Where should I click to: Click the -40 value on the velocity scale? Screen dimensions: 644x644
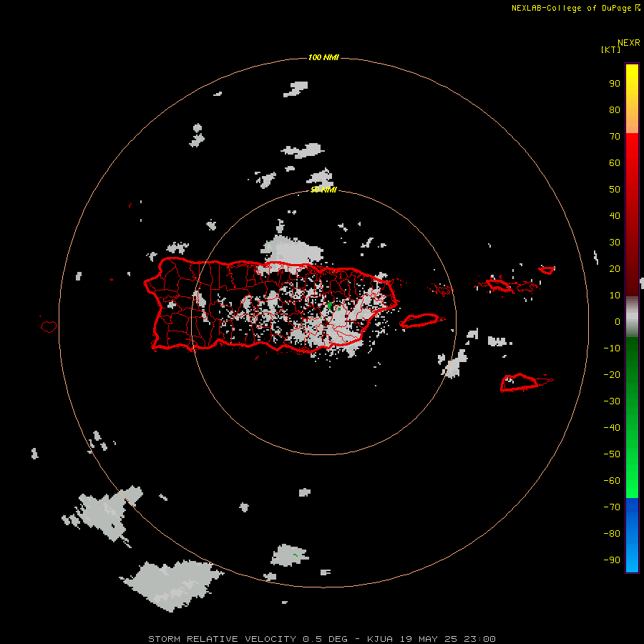click(x=612, y=428)
